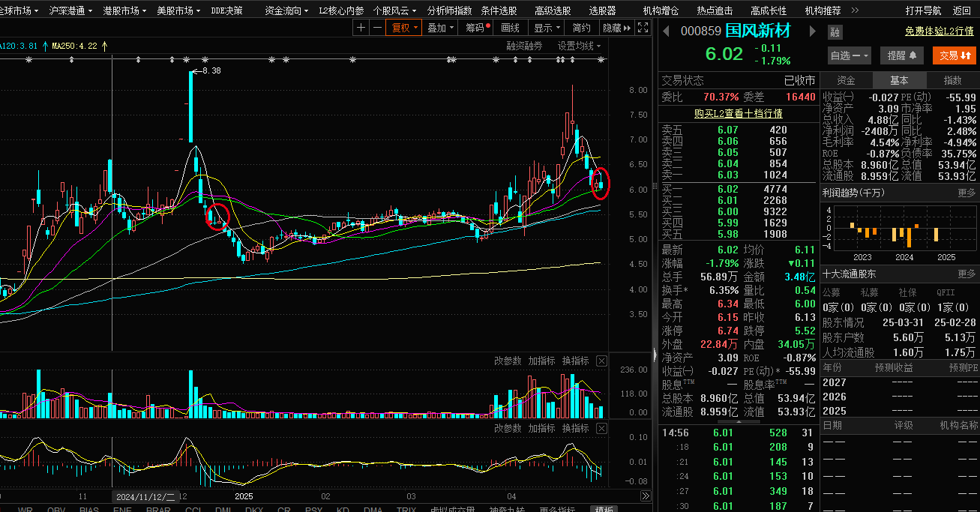Toggle 简约 simple chart mode
This screenshot has width=980, height=512.
(581, 28)
